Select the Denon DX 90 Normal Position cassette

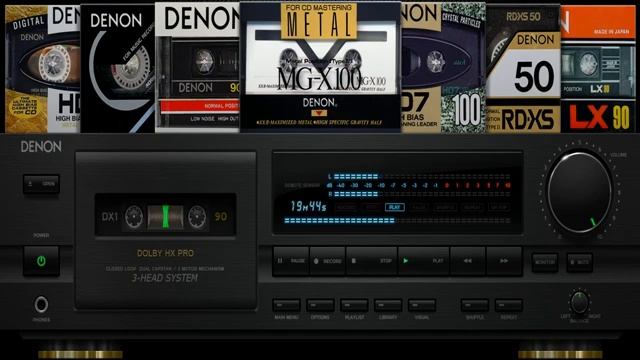(197, 68)
